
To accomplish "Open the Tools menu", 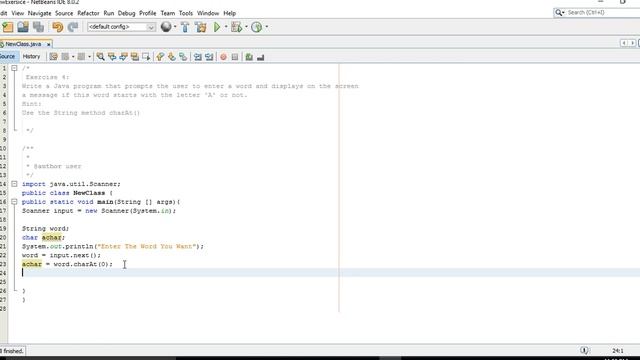I will pos(186,13).
